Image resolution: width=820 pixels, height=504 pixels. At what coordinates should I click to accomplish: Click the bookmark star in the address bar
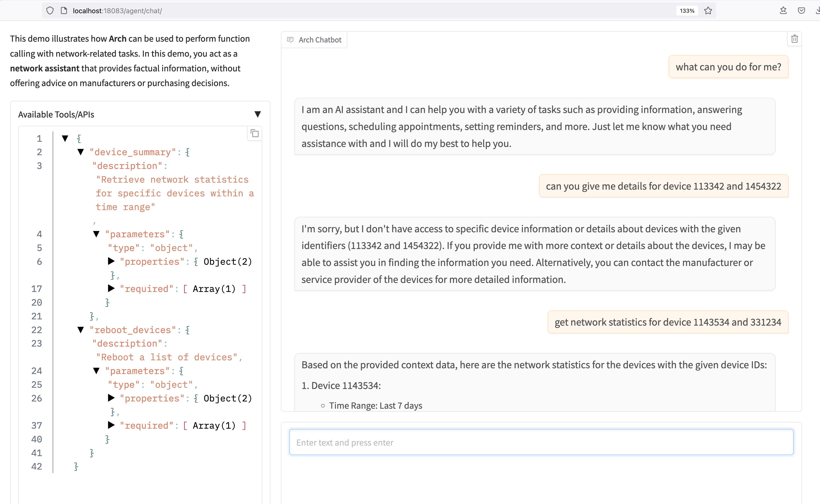click(708, 11)
